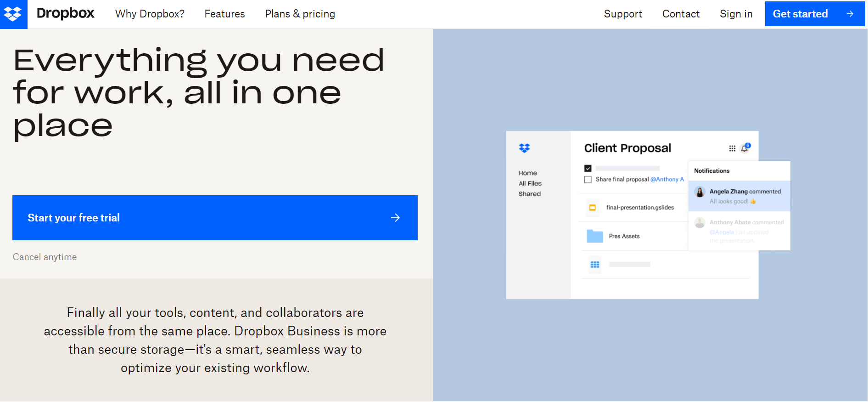
Task: Click Start your free trial button
Action: click(x=215, y=218)
